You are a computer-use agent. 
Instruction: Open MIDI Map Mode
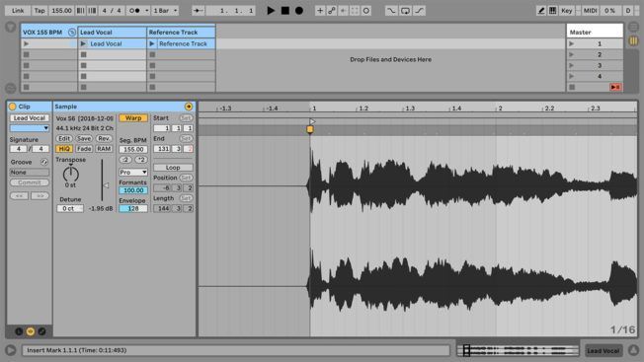coord(591,11)
